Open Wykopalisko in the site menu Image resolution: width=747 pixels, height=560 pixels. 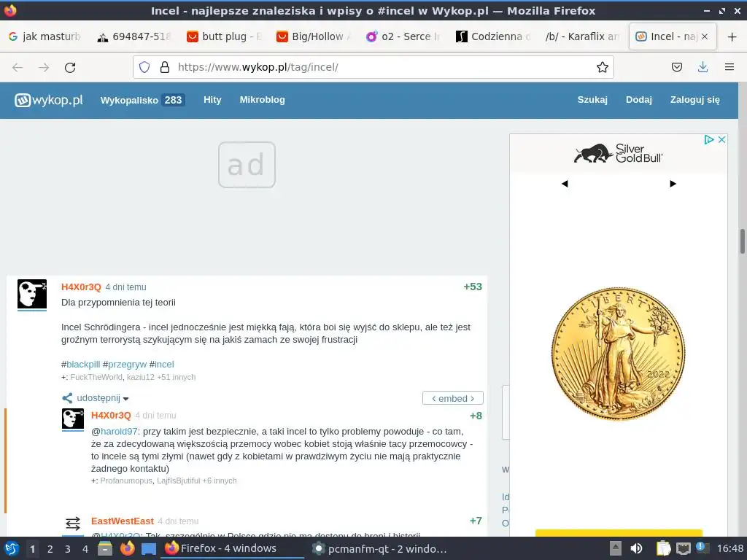point(142,100)
